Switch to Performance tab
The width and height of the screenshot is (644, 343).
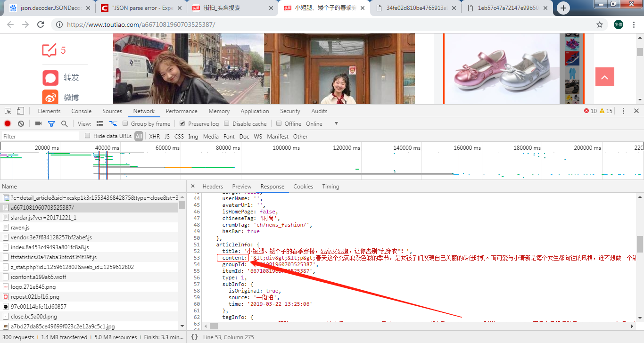pyautogui.click(x=182, y=111)
